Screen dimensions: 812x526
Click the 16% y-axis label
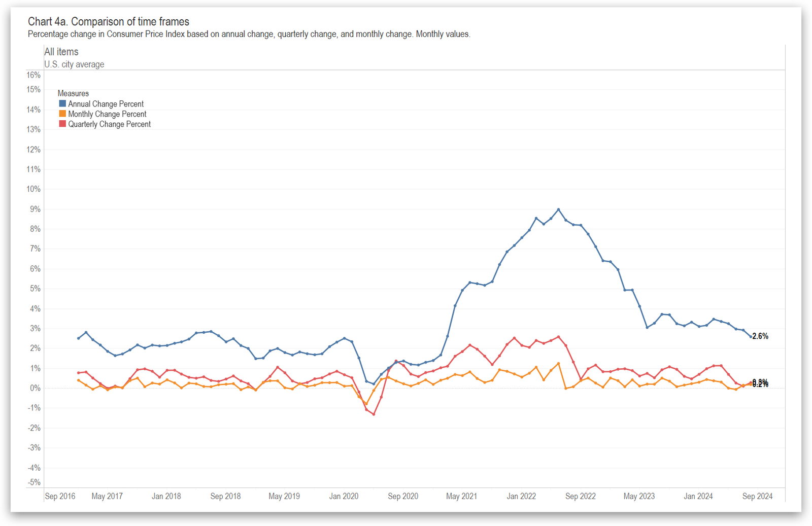click(x=33, y=75)
